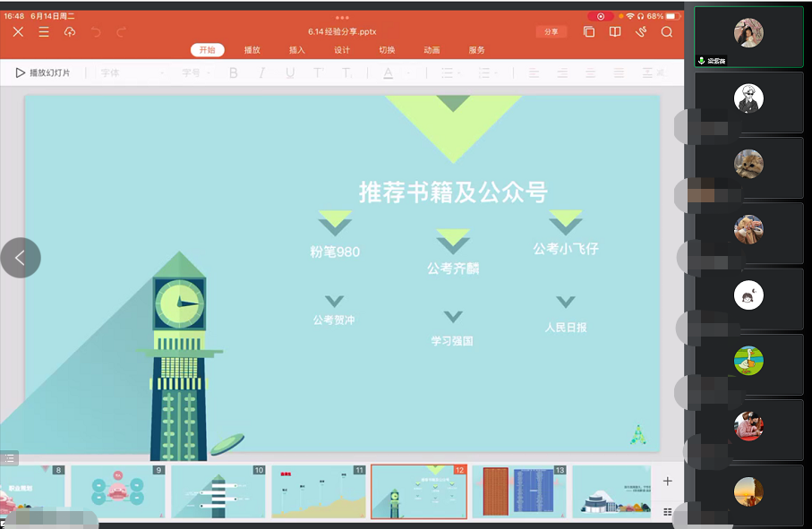
Task: Open the 设计 tab
Action: pyautogui.click(x=342, y=50)
